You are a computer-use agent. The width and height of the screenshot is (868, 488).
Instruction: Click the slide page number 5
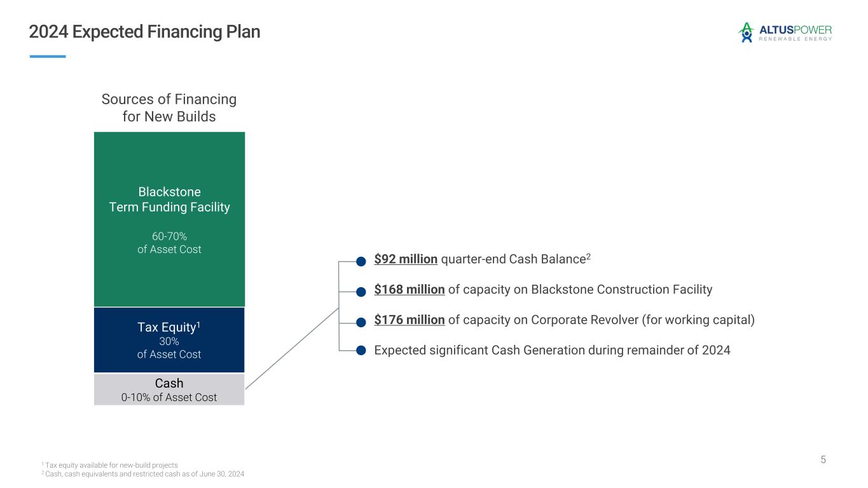point(823,459)
